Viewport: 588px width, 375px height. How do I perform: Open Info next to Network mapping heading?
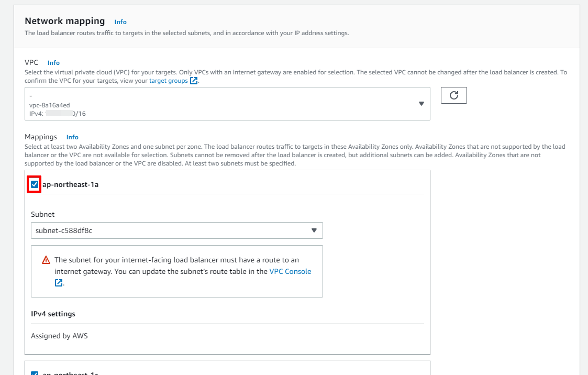pos(120,22)
